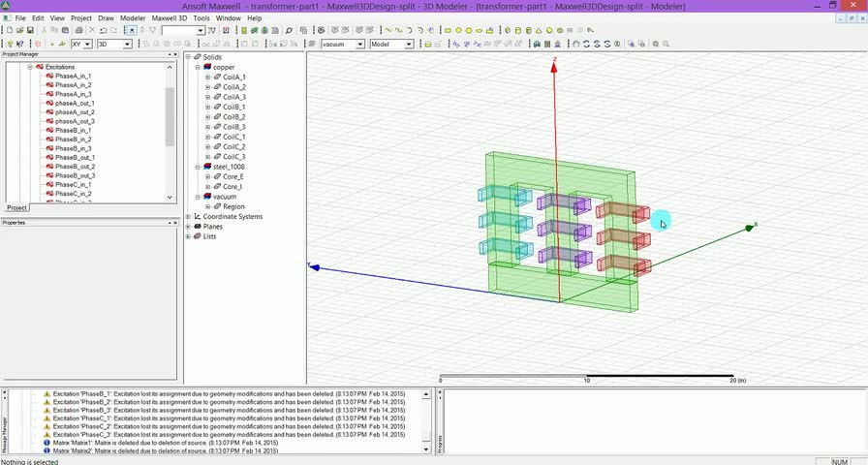Click the green transformer core's top yoke
The image size is (868, 465).
559,172
